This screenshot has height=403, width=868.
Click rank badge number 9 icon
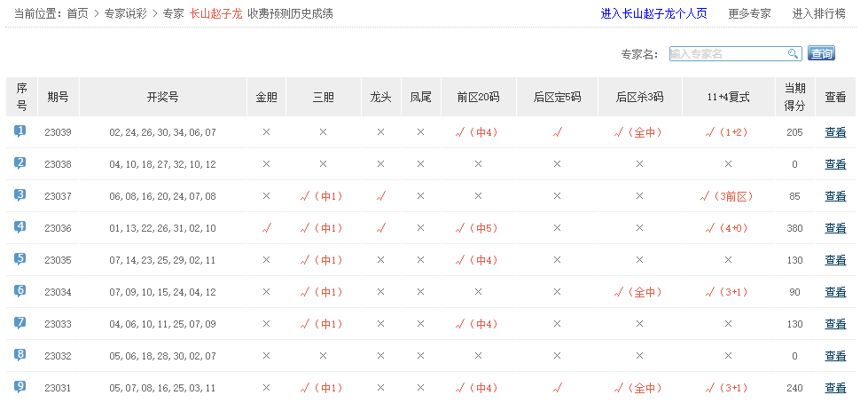coord(20,387)
